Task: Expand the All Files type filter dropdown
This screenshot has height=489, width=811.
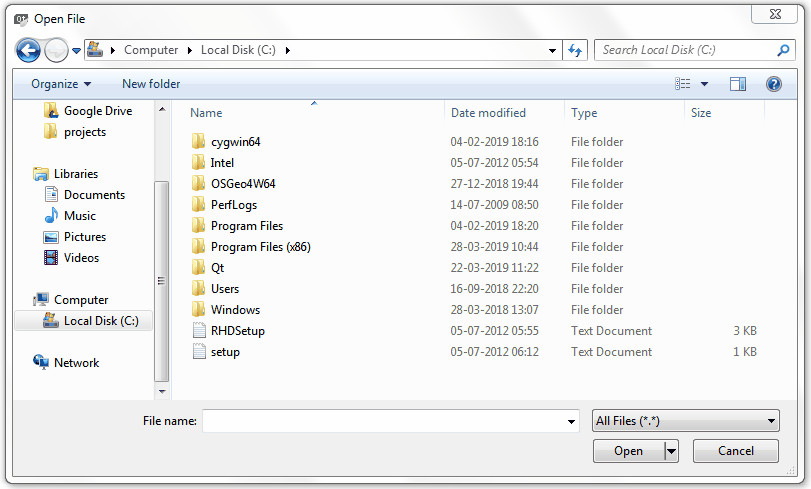Action: tap(685, 422)
